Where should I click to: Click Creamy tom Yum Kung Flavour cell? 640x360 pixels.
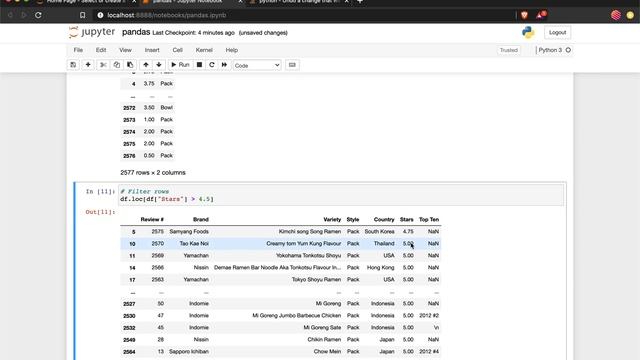(304, 243)
